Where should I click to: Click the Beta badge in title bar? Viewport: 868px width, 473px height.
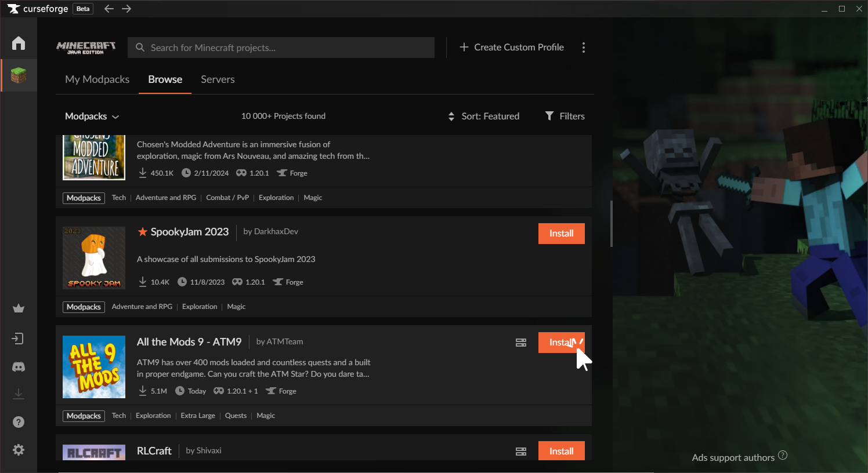click(83, 9)
